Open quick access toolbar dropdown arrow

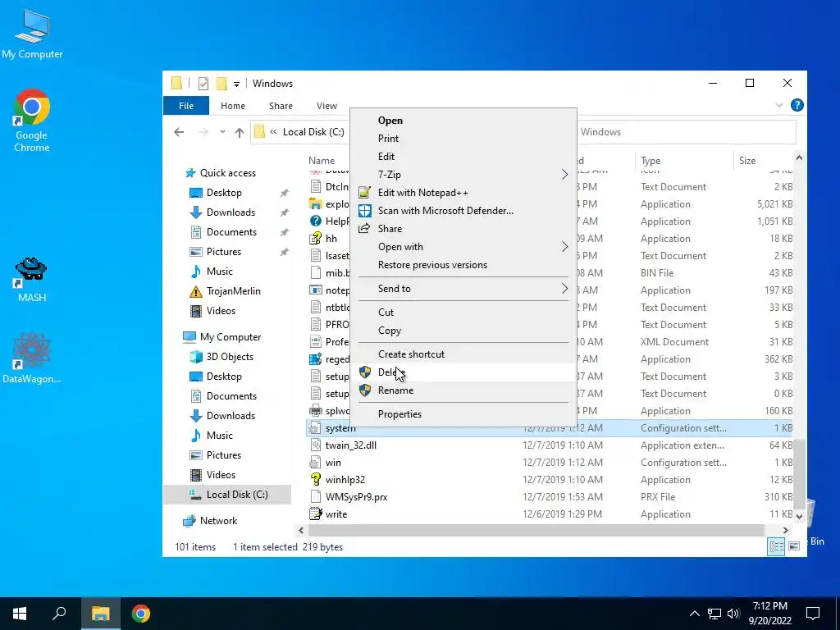pos(236,84)
